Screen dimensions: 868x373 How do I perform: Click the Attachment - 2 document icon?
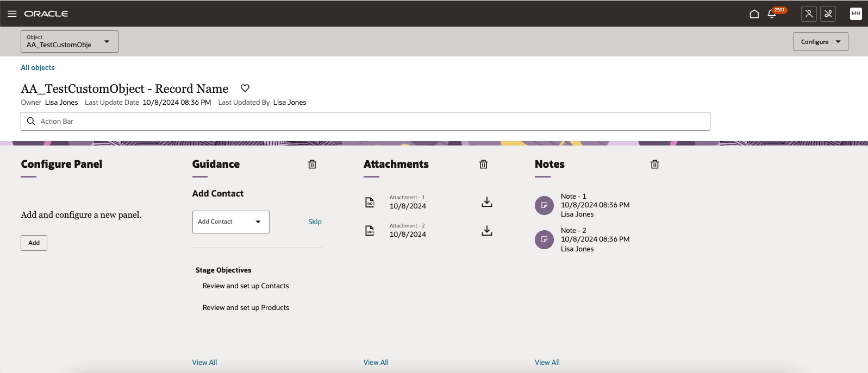point(370,230)
